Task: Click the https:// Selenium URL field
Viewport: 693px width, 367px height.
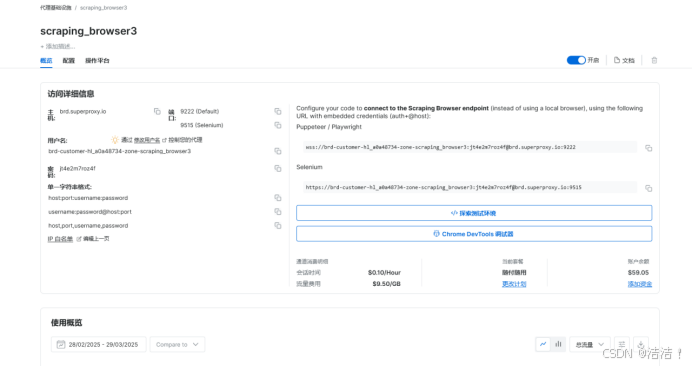Action: click(470, 187)
